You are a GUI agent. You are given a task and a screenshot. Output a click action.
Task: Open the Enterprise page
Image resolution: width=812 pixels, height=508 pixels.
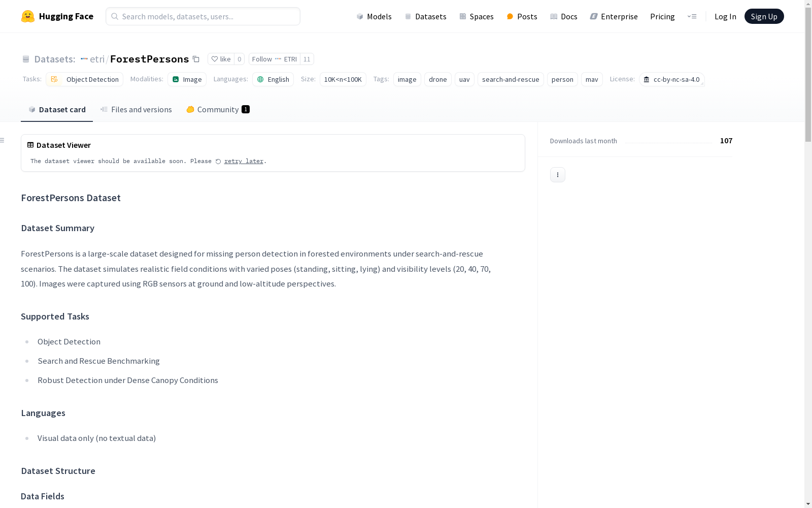(614, 16)
